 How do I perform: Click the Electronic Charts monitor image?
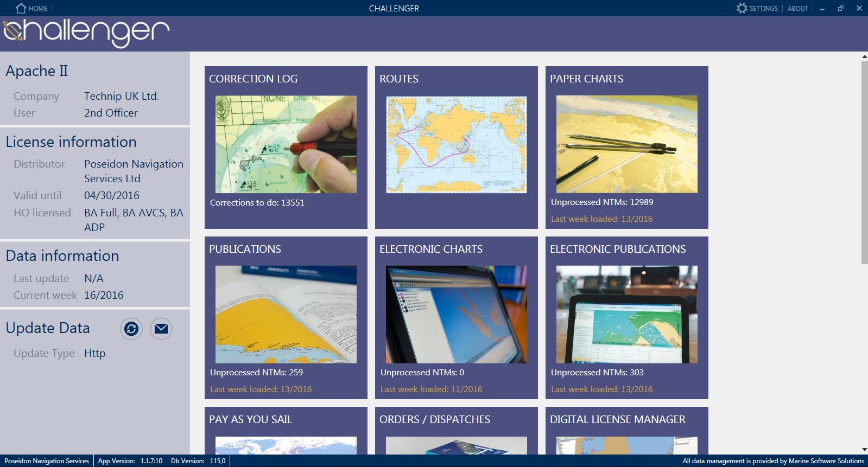457,315
